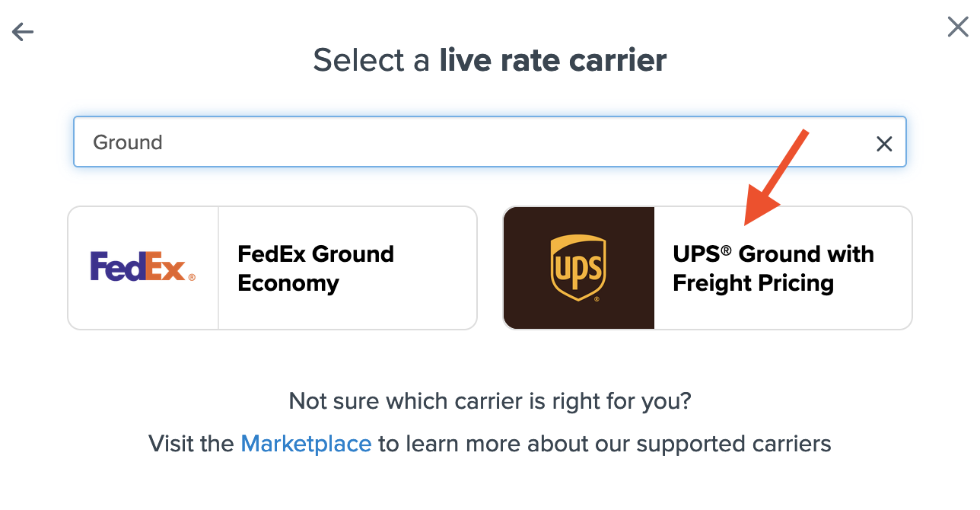Screen dimensions: 980x510
Task: Click the word "Ground" in the search box
Action: point(128,142)
